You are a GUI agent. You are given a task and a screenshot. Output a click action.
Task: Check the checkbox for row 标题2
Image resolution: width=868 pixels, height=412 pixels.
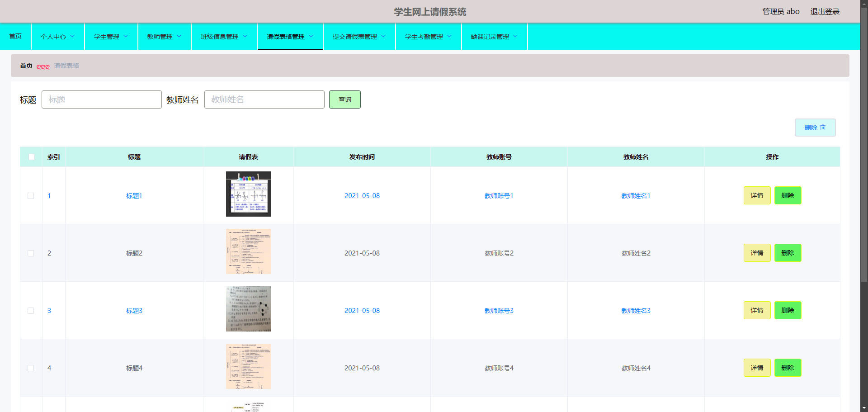31,253
